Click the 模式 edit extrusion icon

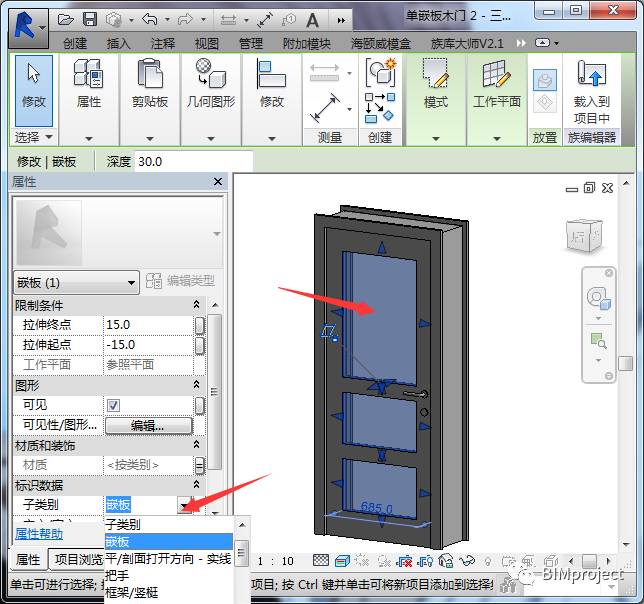click(x=435, y=73)
